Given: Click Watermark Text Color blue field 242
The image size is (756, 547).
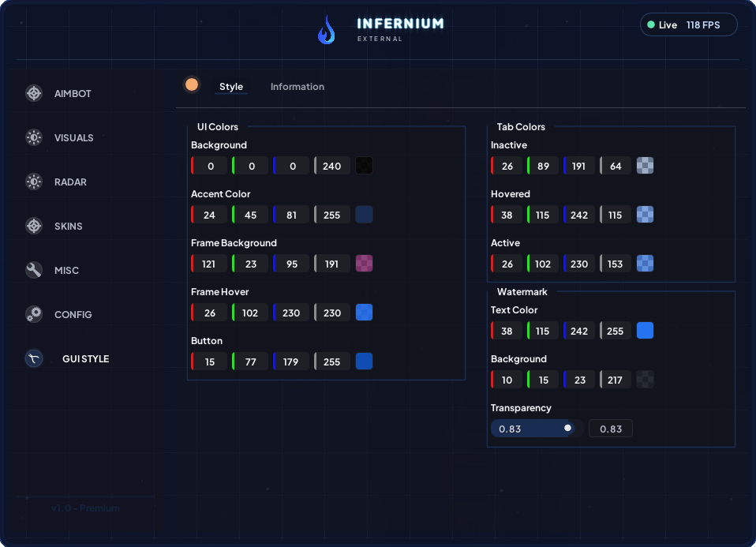Looking at the screenshot, I should (x=578, y=332).
